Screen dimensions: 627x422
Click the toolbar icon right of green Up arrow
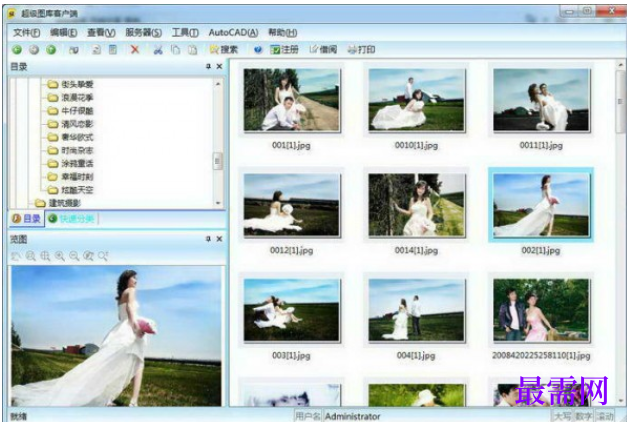coord(74,50)
